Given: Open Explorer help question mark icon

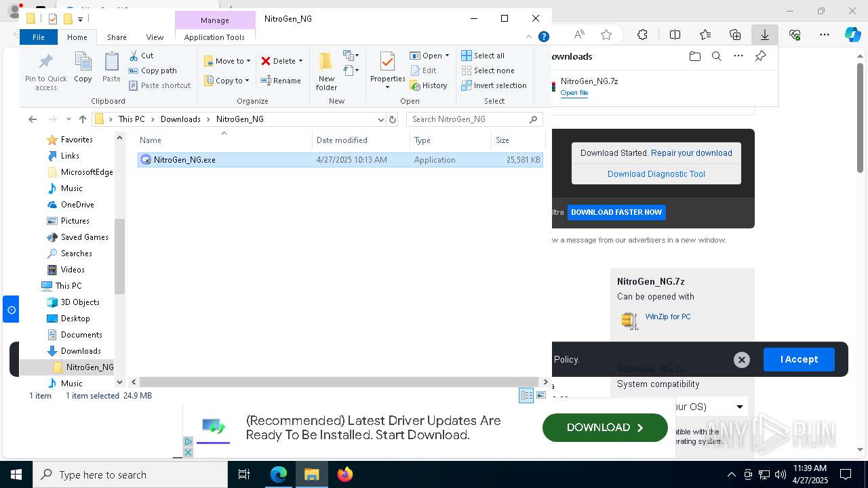Looking at the screenshot, I should point(543,37).
